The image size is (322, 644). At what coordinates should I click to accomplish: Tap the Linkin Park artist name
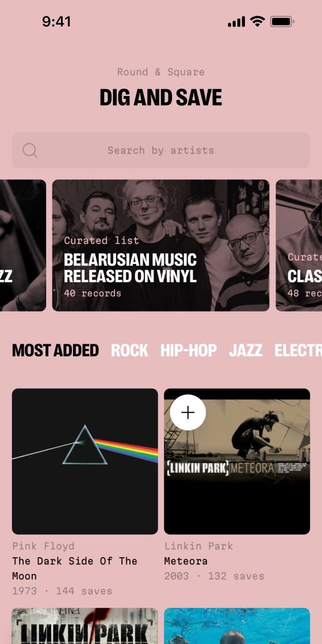(x=198, y=546)
